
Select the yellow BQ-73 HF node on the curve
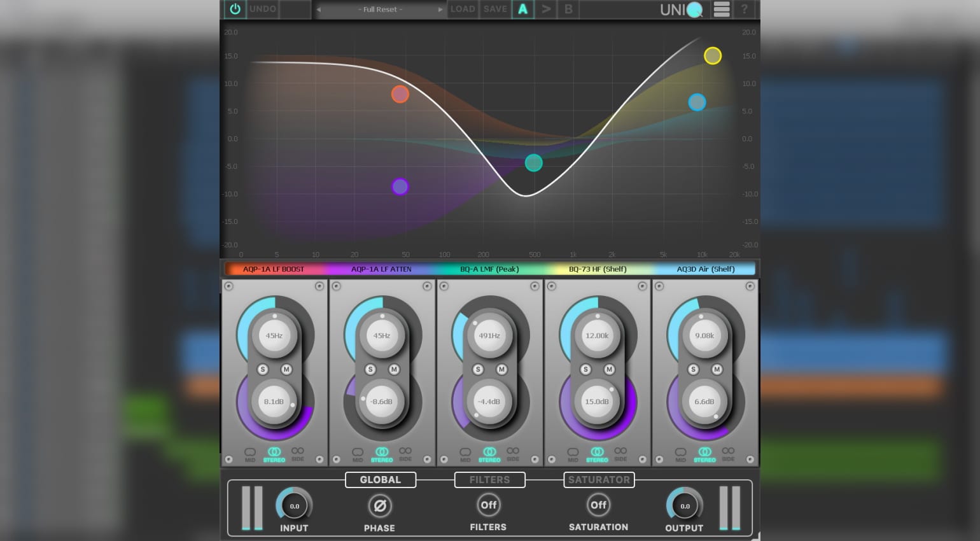pyautogui.click(x=713, y=56)
